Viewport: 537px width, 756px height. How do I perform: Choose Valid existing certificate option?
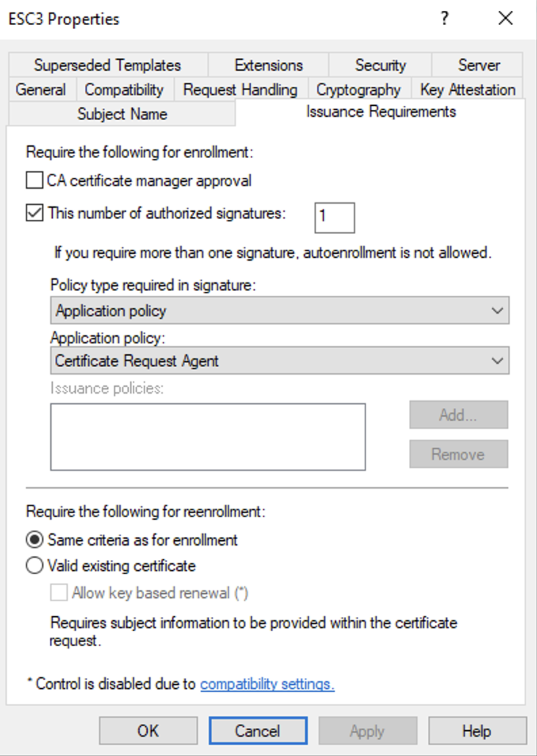pos(34,565)
